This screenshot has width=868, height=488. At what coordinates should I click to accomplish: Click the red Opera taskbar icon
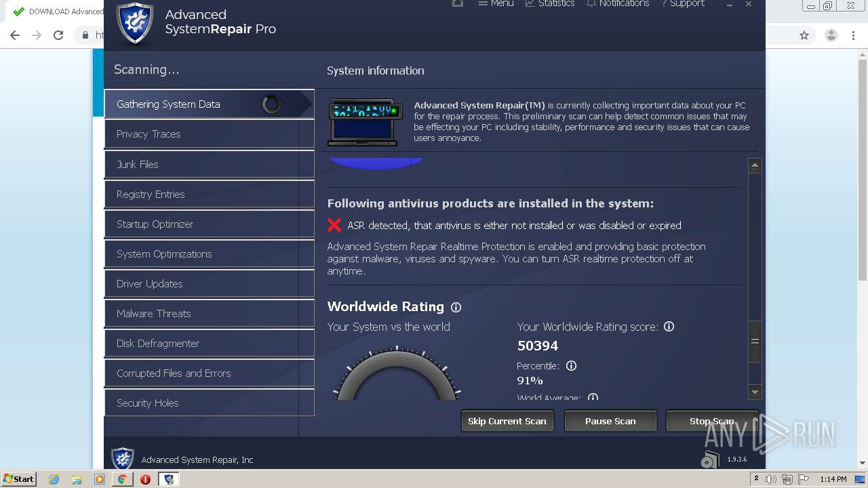[145, 479]
